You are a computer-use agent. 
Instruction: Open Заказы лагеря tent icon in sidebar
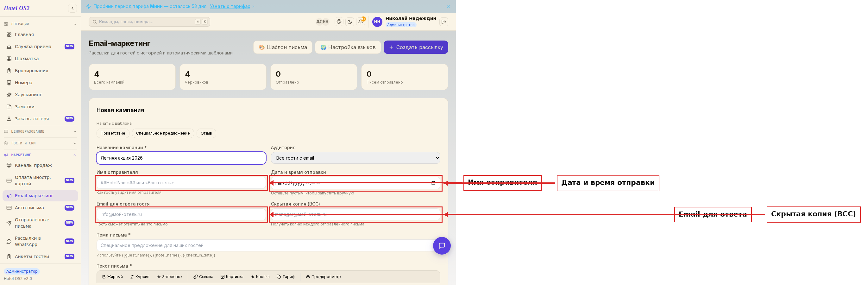(9, 119)
